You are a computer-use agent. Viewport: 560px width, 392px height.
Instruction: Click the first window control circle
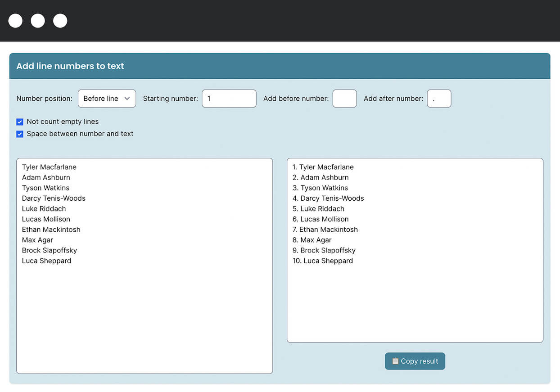coord(15,21)
